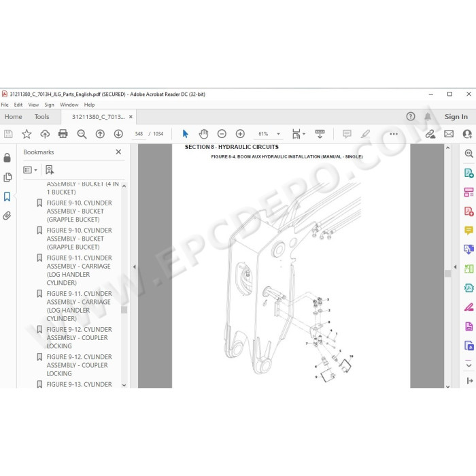Screen dimensions: 476x476
Task: Open Comment tool in right pane
Action: click(469, 231)
